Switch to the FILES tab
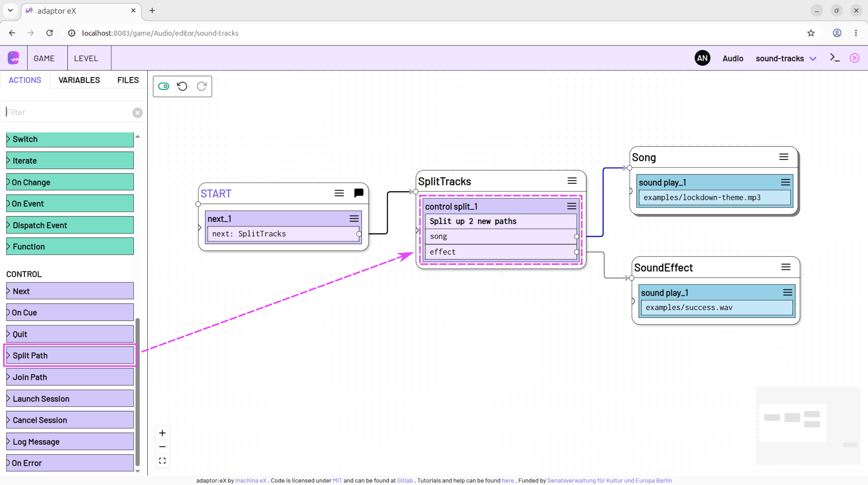 point(128,80)
